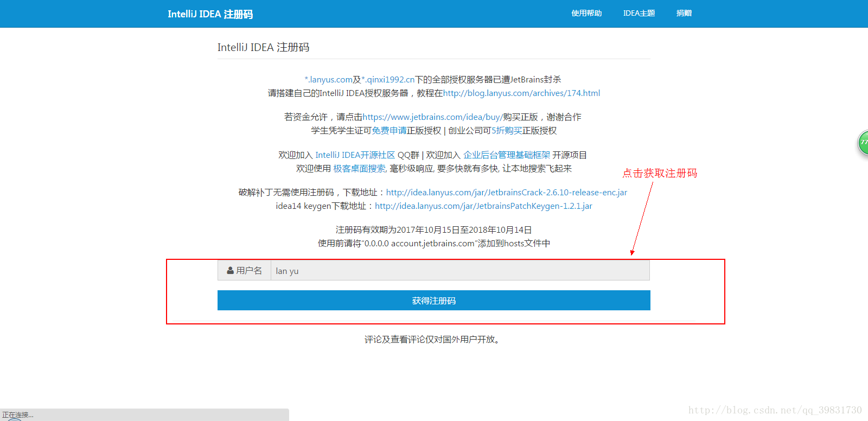Click the 获得注册码 button
The height and width of the screenshot is (421, 868).
click(434, 301)
